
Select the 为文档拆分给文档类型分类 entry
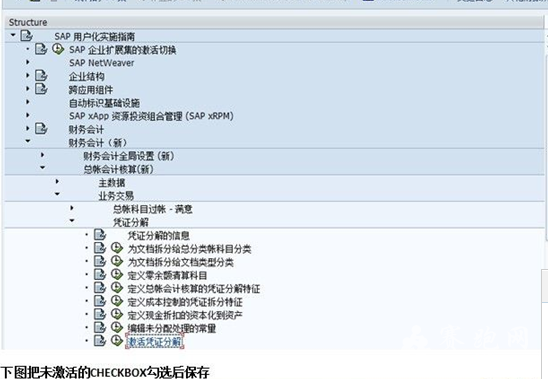point(180,262)
